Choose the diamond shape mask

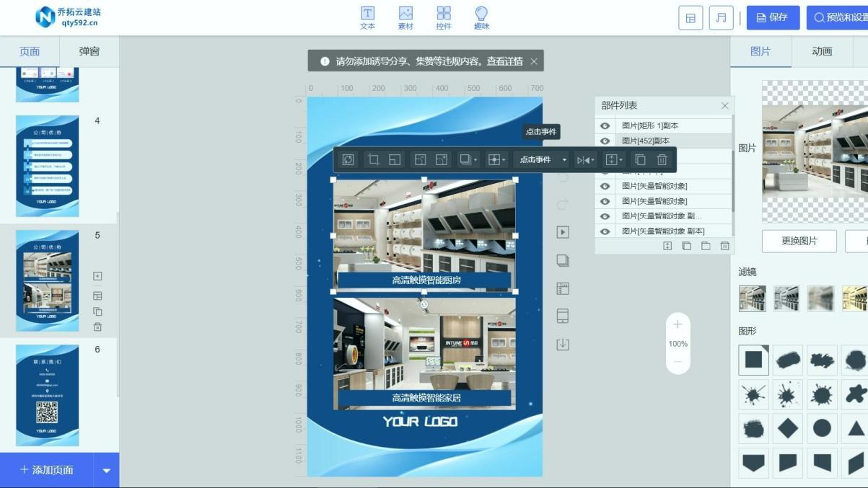click(x=788, y=428)
